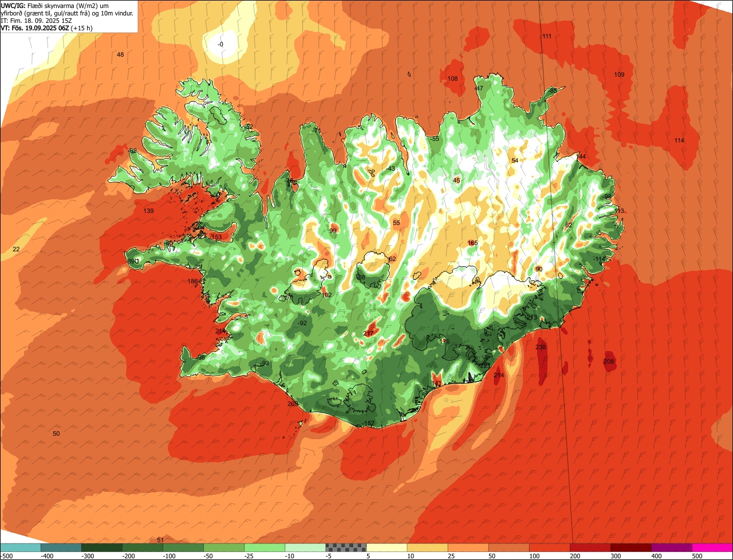Click the '85' value on the northeast coast

(x=553, y=90)
